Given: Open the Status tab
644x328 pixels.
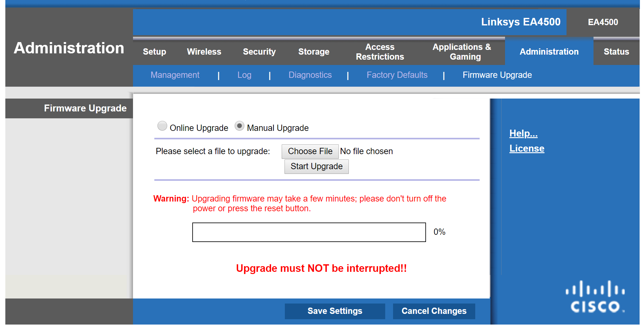Looking at the screenshot, I should tap(616, 52).
